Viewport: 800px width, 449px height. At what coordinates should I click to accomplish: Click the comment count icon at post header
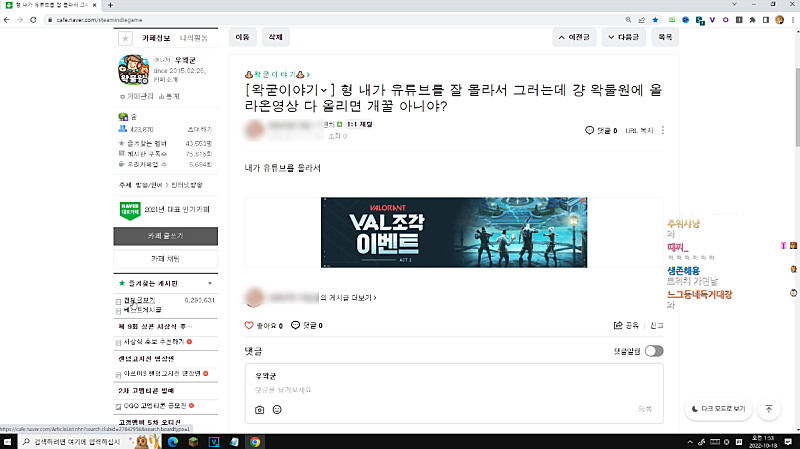coord(589,131)
